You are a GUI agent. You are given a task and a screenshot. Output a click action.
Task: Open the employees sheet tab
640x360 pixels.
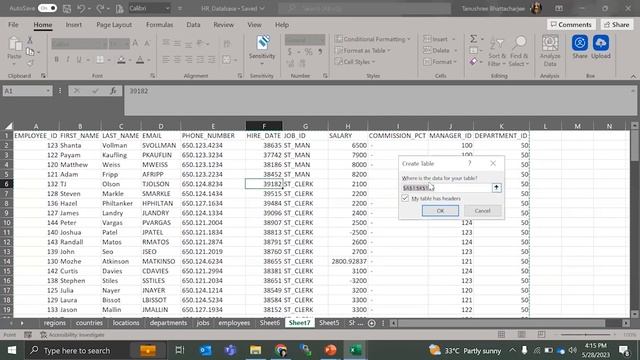(234, 323)
